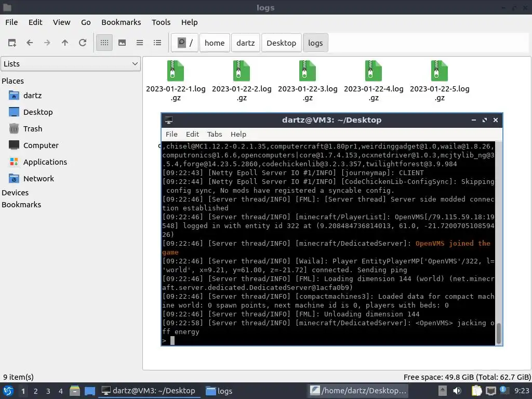Jump to home in path bar
Screen dimensions: 532x399
click(x=215, y=43)
